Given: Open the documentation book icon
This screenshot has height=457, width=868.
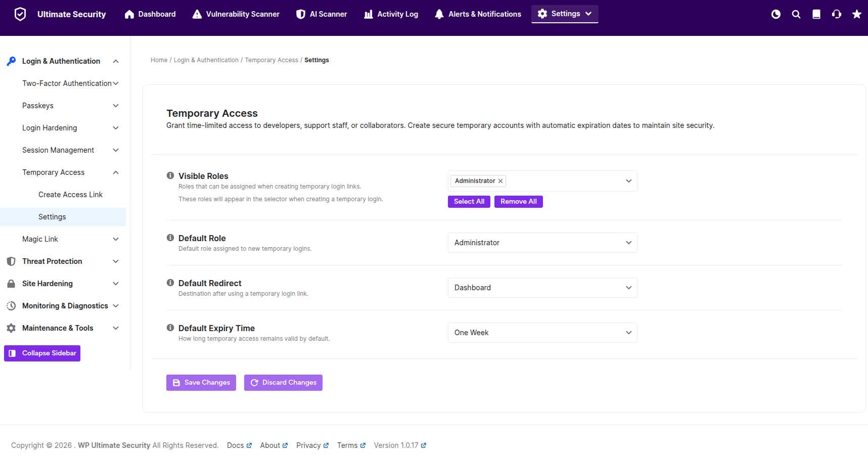Looking at the screenshot, I should point(816,14).
